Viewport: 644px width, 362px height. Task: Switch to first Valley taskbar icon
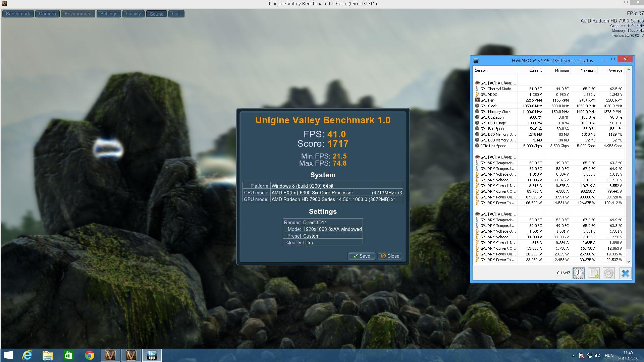click(x=110, y=355)
